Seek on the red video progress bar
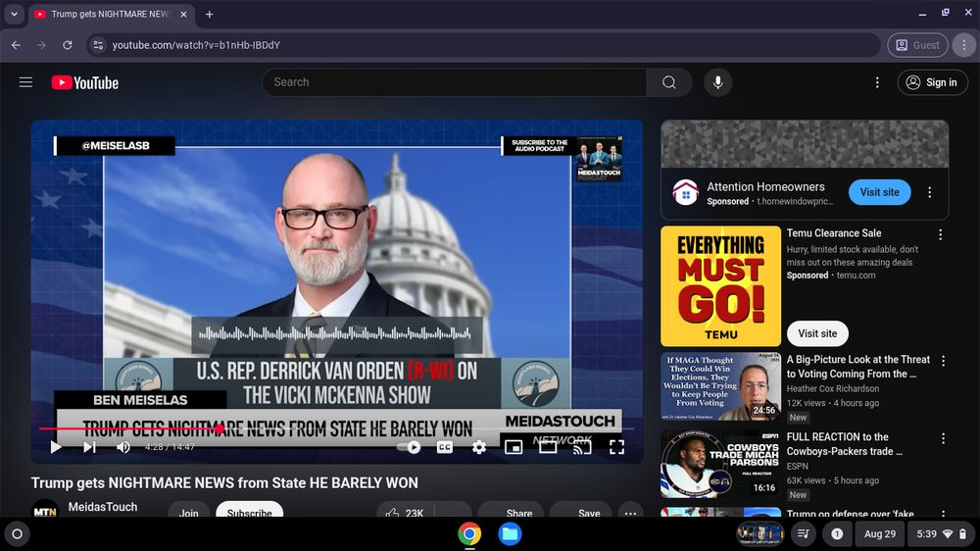Viewport: 980px width, 551px height. tap(337, 428)
